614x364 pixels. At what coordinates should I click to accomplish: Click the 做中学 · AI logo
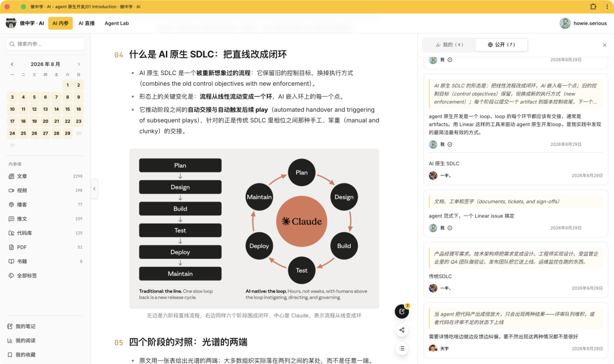pos(25,23)
